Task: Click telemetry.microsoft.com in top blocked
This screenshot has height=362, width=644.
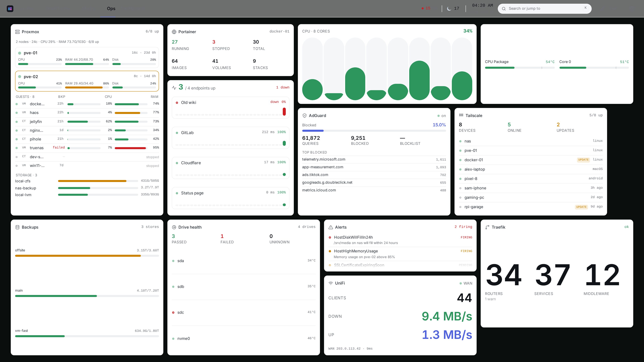Action: [324, 159]
